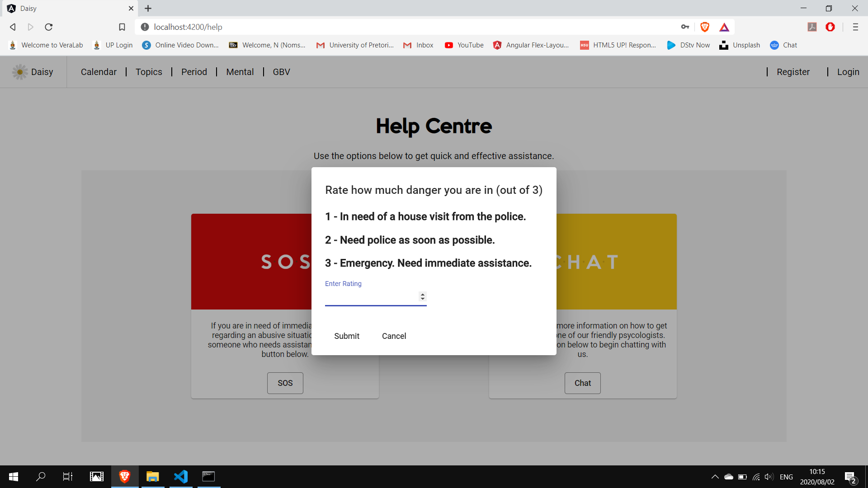Open the browser hamburger menu
Image resolution: width=868 pixels, height=488 pixels.
[855, 27]
